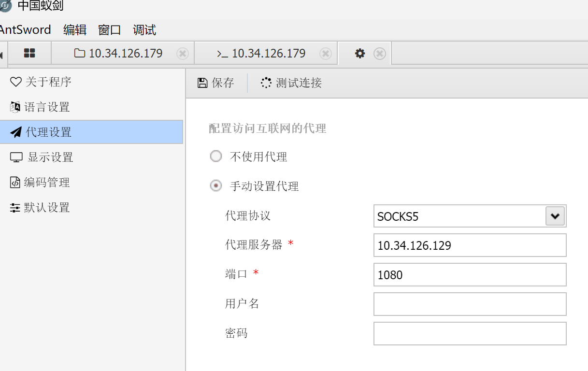Viewport: 588px width, 371px height.
Task: Click the tab scroll-left arrow
Action: coord(2,55)
